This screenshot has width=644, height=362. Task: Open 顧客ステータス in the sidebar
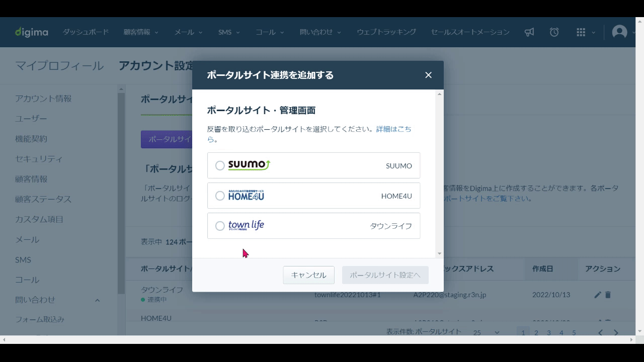click(43, 199)
